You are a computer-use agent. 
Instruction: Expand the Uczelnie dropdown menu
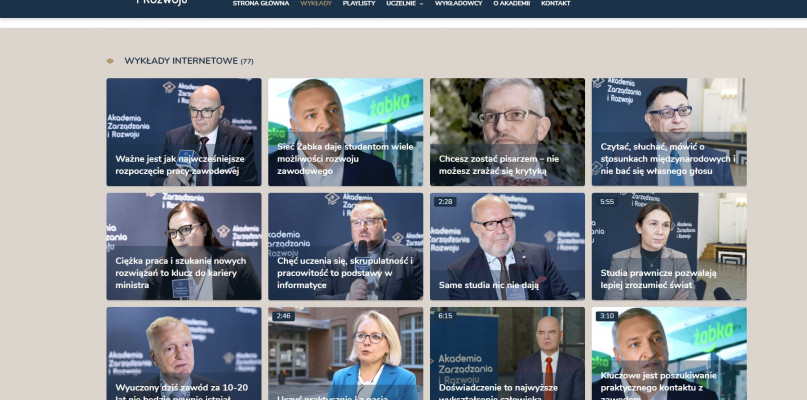pos(405,4)
